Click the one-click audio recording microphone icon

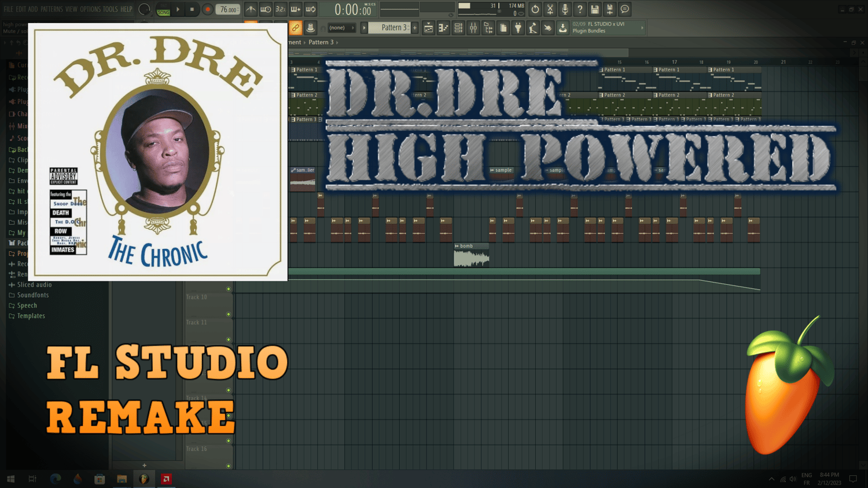(x=565, y=9)
